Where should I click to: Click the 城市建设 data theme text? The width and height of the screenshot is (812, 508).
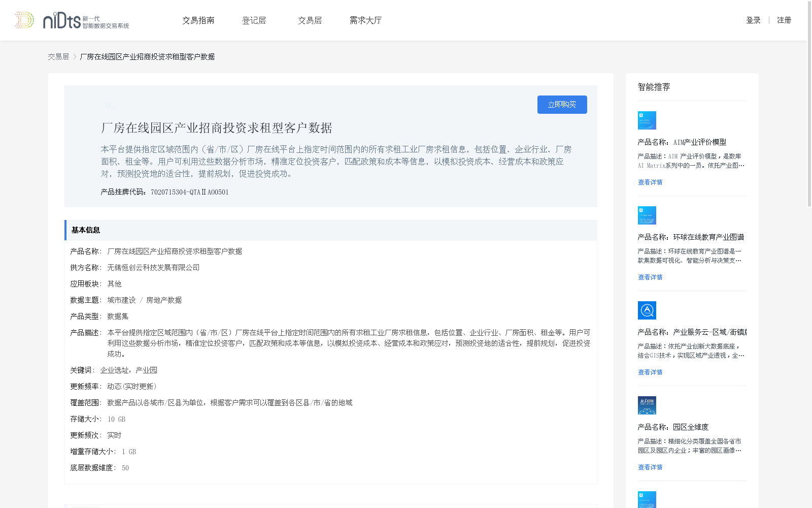pyautogui.click(x=121, y=300)
